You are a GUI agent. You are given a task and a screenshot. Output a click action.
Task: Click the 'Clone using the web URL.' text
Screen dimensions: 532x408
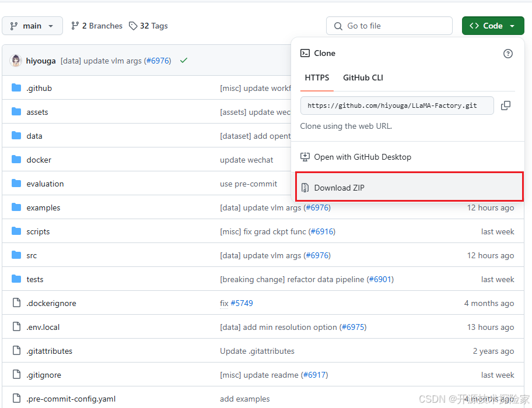coord(346,126)
